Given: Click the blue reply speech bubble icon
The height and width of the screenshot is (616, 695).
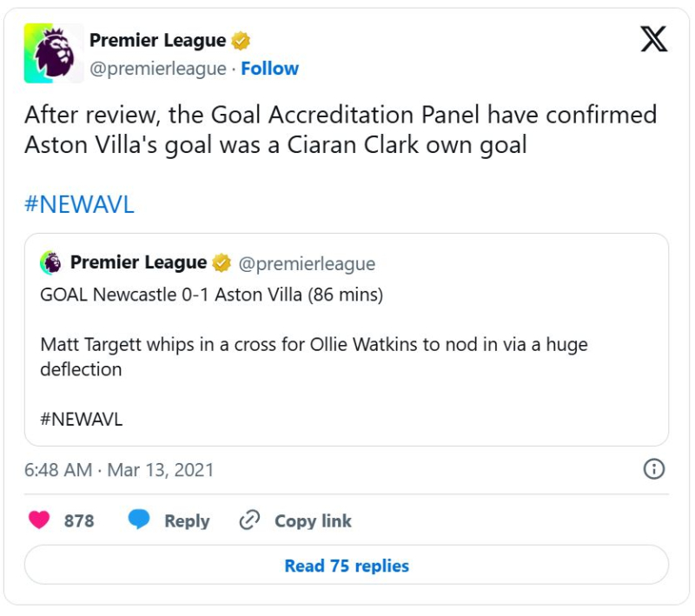Looking at the screenshot, I should [139, 520].
